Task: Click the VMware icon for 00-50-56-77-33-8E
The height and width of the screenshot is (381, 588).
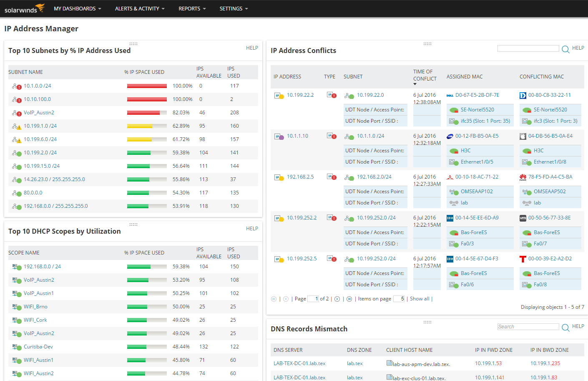Action: (523, 218)
